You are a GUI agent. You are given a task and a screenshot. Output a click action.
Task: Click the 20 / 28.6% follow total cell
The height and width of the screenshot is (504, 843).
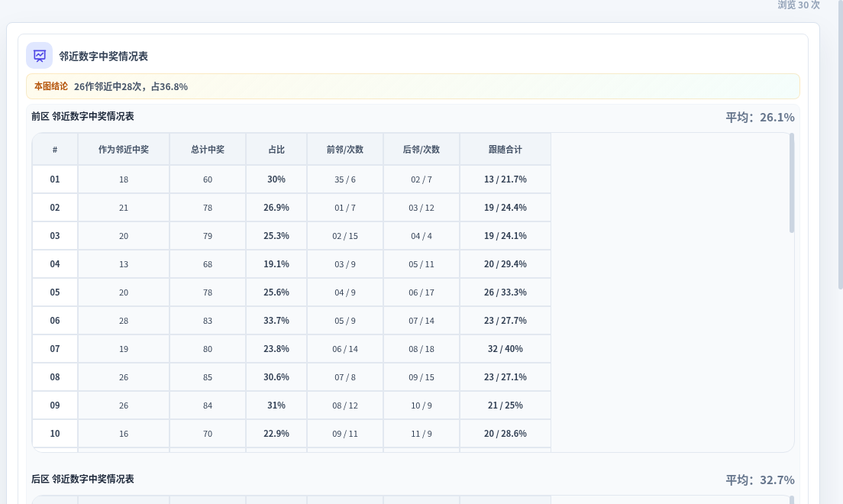505,434
